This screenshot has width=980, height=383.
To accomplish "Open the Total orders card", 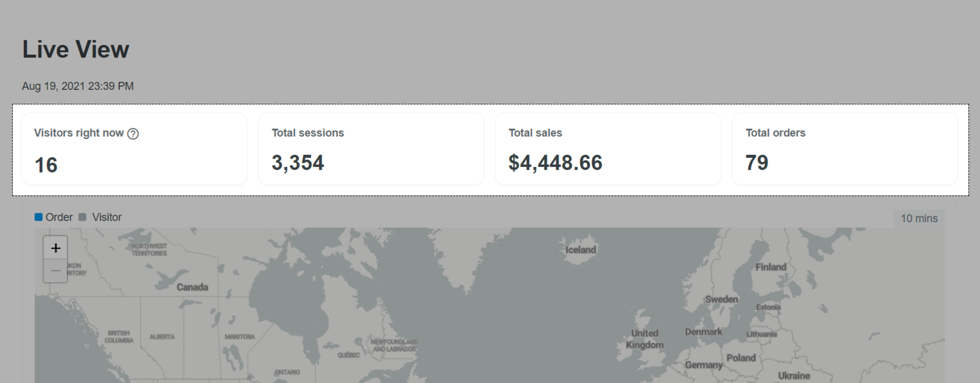I will click(845, 149).
